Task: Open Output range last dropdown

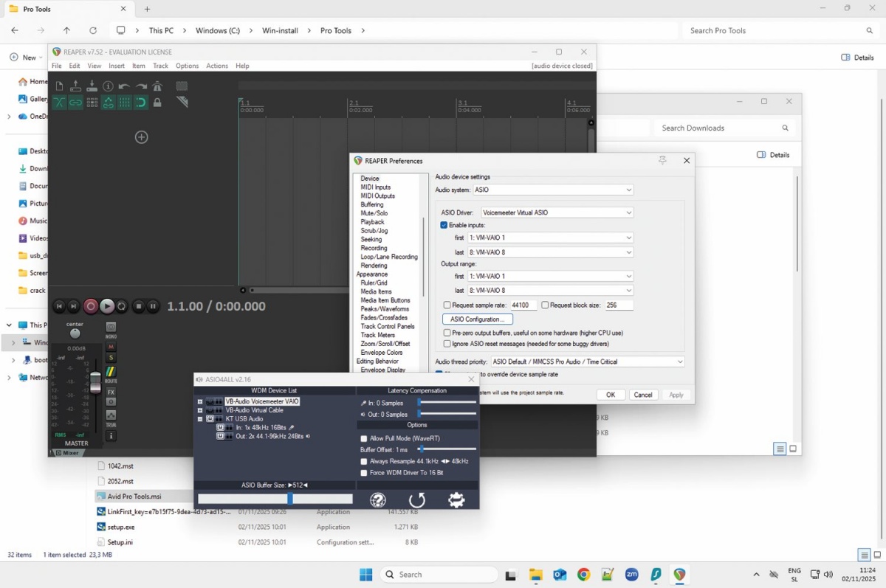Action: point(551,291)
